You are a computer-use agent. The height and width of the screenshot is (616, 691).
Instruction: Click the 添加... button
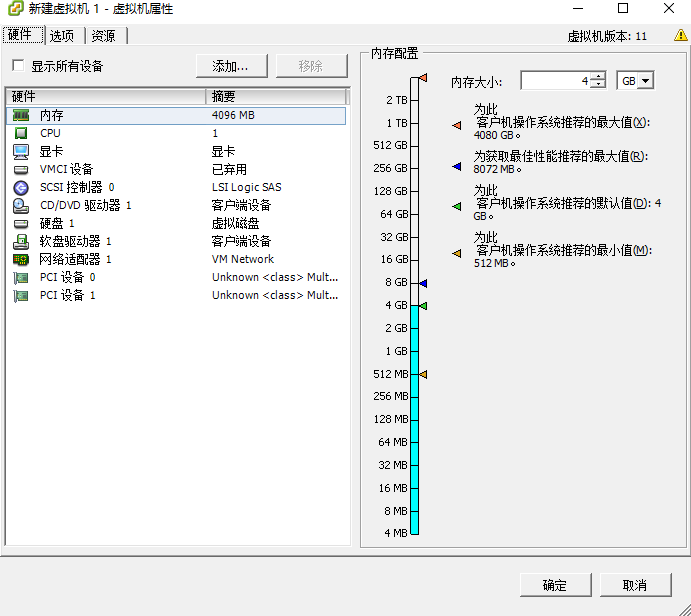[232, 66]
